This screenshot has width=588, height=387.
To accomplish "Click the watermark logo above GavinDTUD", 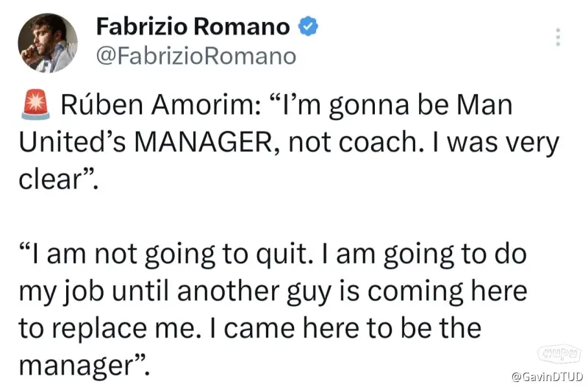I will tap(558, 354).
